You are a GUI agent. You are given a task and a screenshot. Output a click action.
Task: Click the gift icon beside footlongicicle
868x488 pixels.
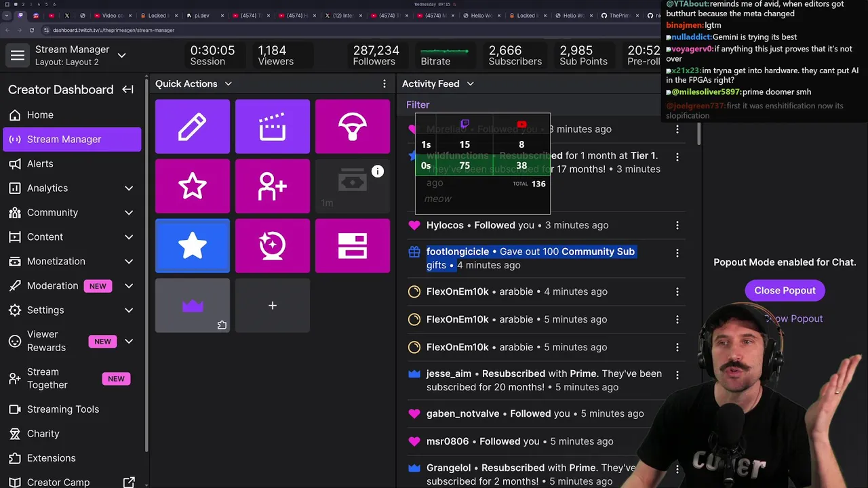coord(414,251)
